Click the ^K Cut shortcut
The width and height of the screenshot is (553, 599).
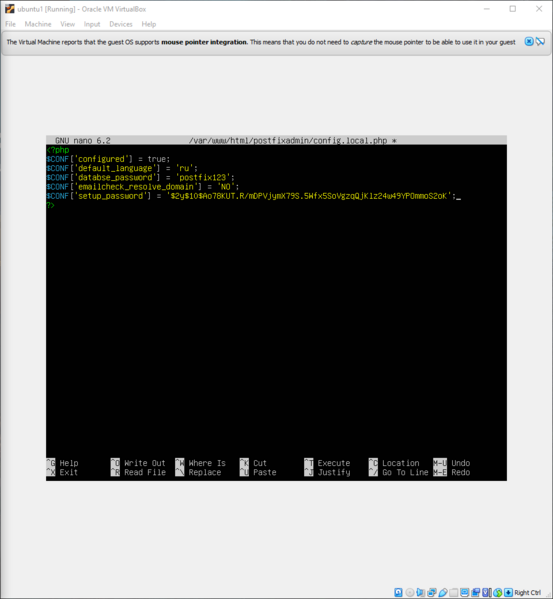tap(253, 463)
